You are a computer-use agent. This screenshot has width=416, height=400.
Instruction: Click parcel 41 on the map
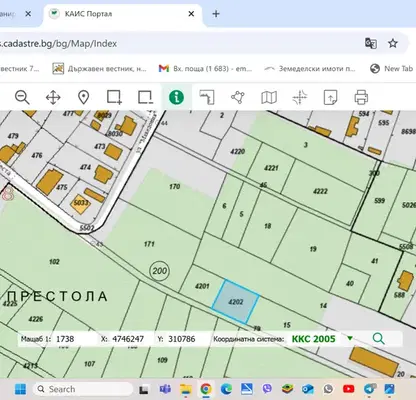point(375,261)
